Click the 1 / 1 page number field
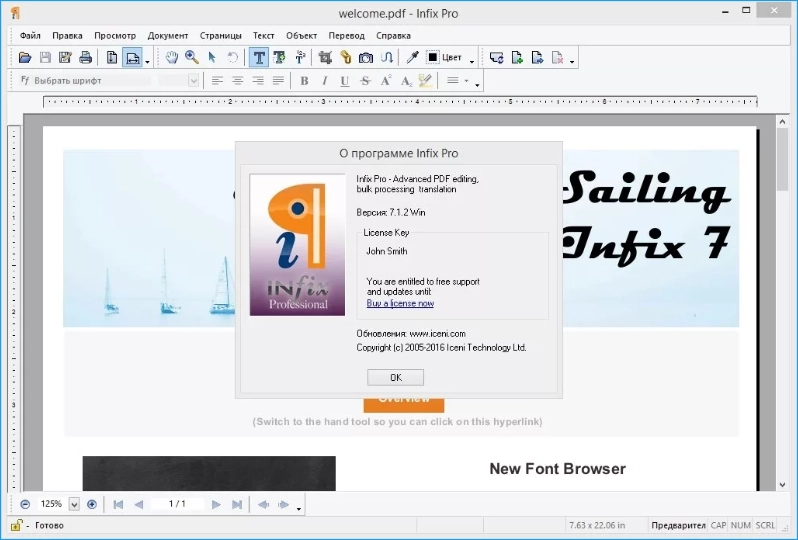This screenshot has width=798, height=540. pyautogui.click(x=177, y=504)
